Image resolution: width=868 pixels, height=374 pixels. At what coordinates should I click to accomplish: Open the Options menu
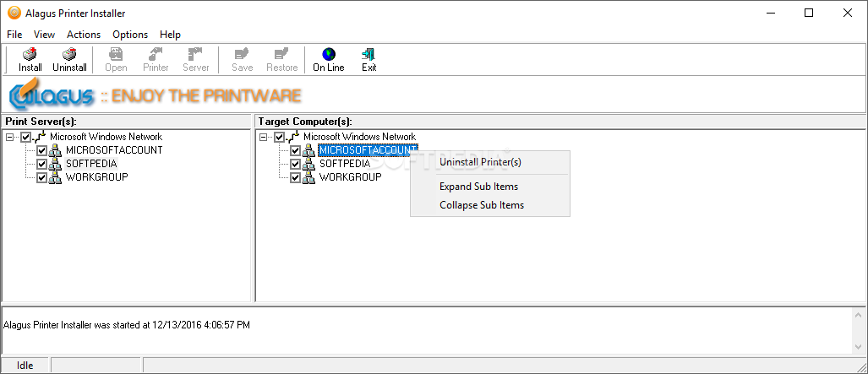[x=130, y=35]
